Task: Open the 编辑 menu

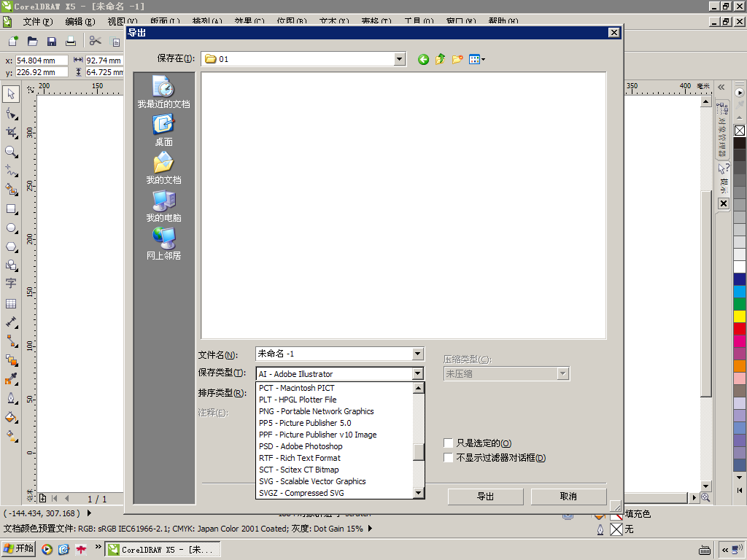Action: [80, 21]
